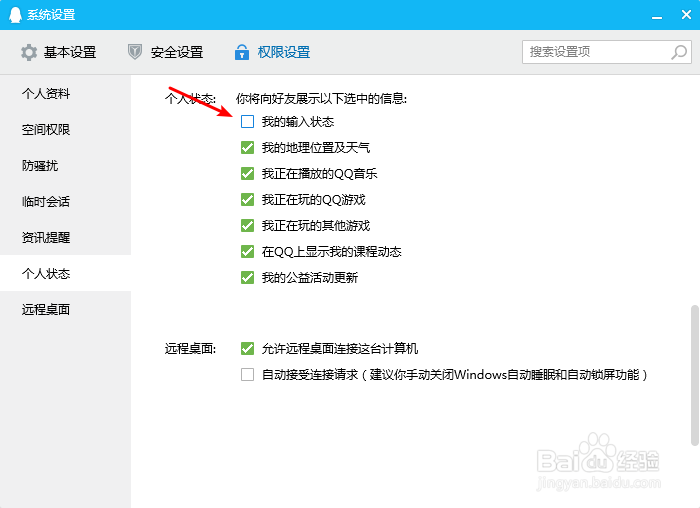This screenshot has width=700, height=508.
Task: Close the 系统设置 window
Action: (687, 15)
